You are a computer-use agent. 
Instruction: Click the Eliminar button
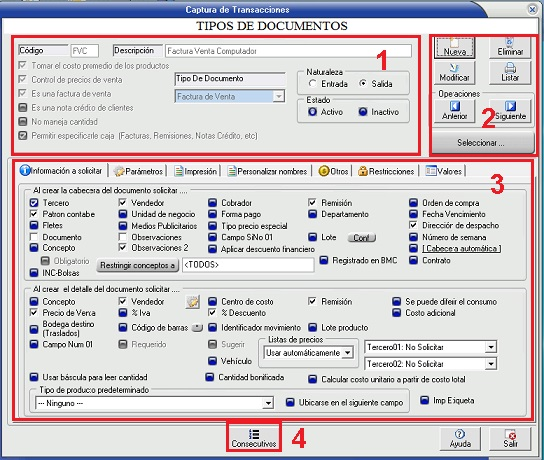click(510, 48)
